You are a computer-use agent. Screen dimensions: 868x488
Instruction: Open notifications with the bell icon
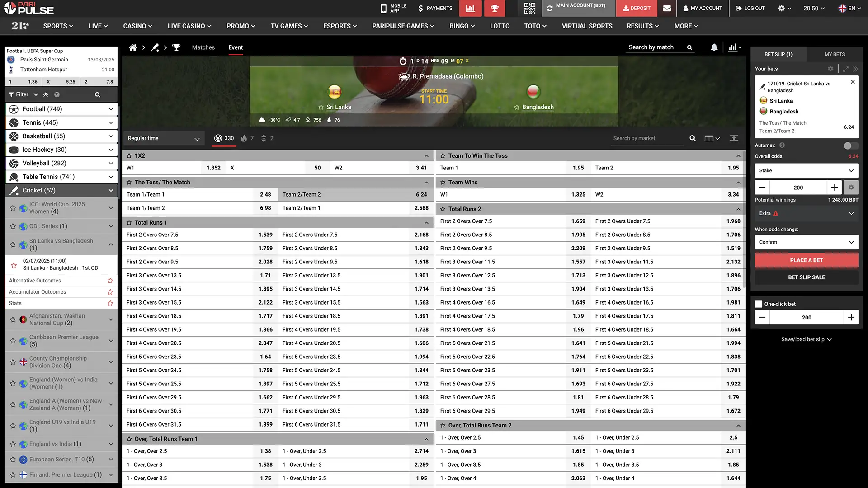[714, 47]
